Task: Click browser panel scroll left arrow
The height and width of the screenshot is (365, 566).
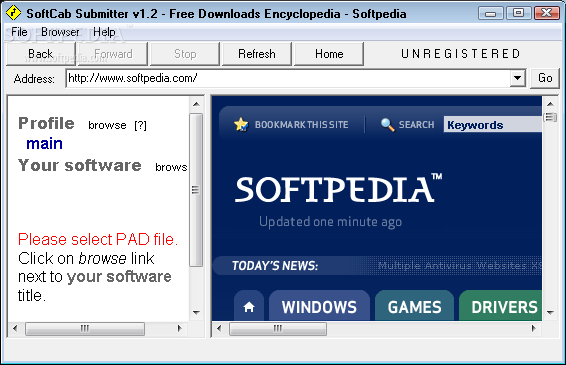Action: click(x=219, y=329)
